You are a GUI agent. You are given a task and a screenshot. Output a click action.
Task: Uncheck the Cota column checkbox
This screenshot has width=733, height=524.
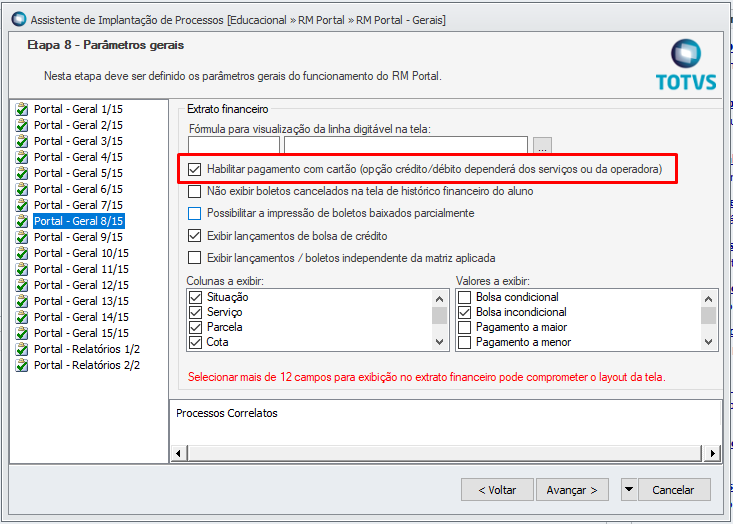click(x=195, y=342)
